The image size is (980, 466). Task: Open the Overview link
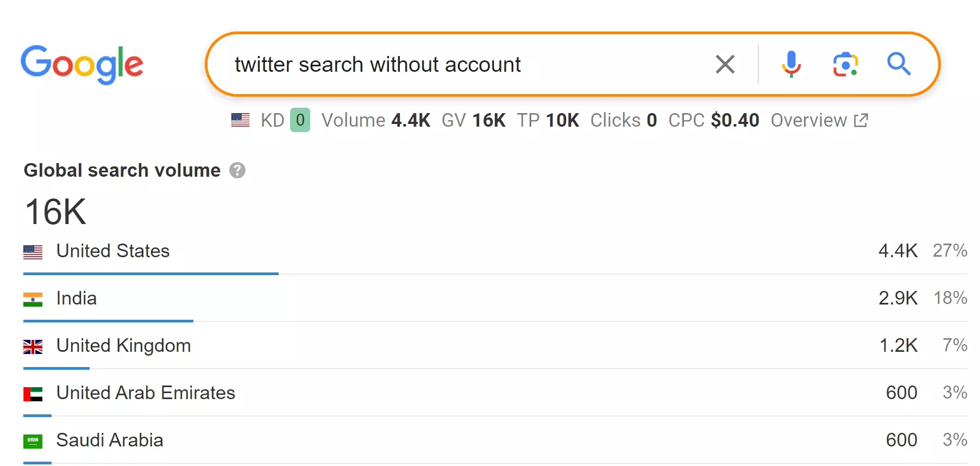click(808, 120)
